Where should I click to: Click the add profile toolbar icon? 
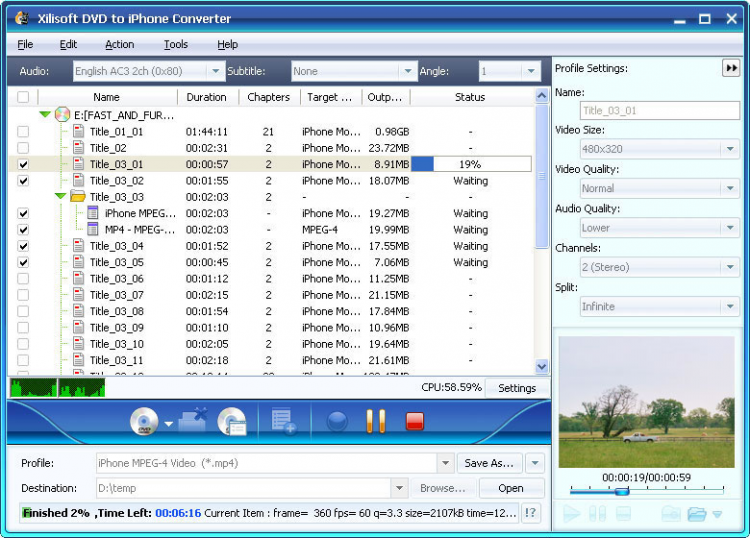click(283, 422)
